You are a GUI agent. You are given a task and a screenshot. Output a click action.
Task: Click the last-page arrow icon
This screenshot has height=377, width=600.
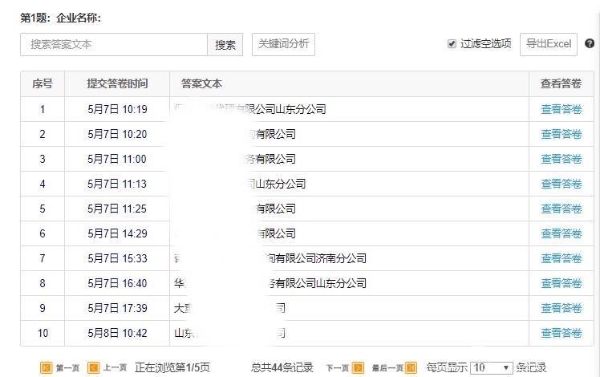(411, 368)
